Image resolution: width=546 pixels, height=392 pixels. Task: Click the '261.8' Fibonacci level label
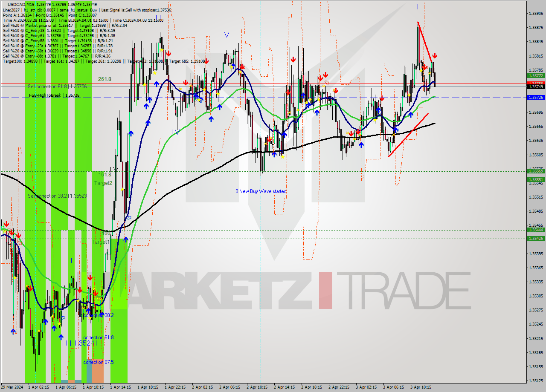point(105,79)
